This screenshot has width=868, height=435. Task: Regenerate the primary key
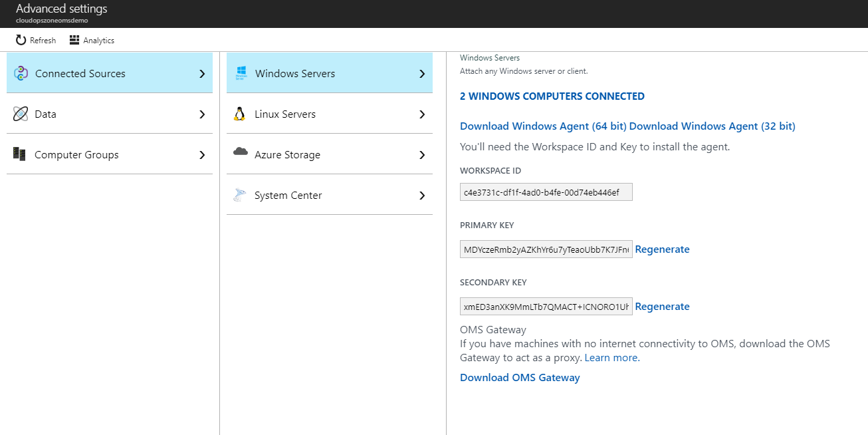coord(663,249)
